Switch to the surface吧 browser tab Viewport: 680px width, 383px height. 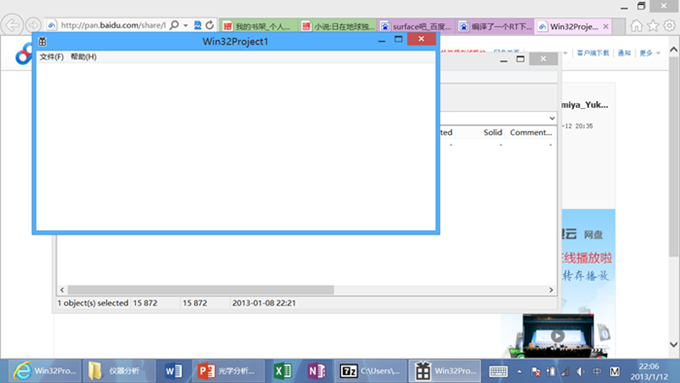(416, 26)
